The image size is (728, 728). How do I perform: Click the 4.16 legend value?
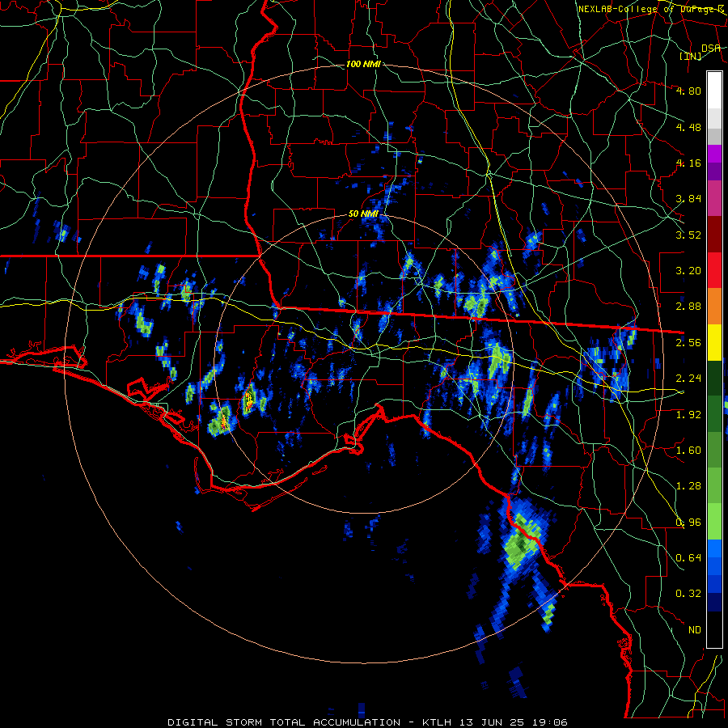[688, 163]
